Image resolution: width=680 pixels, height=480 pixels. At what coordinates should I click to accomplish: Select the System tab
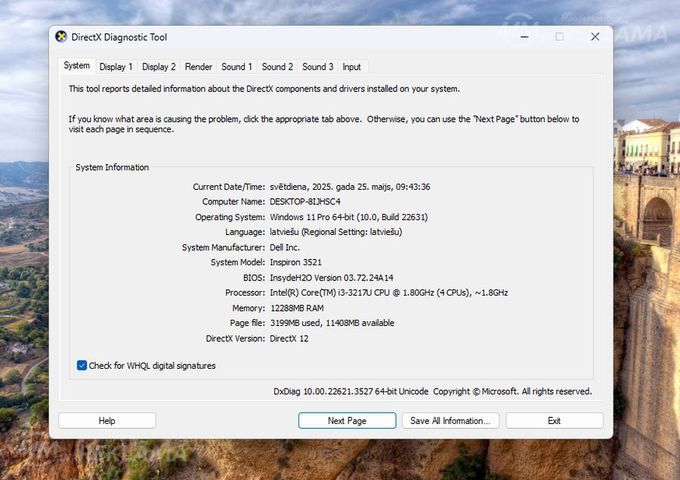[x=77, y=66]
